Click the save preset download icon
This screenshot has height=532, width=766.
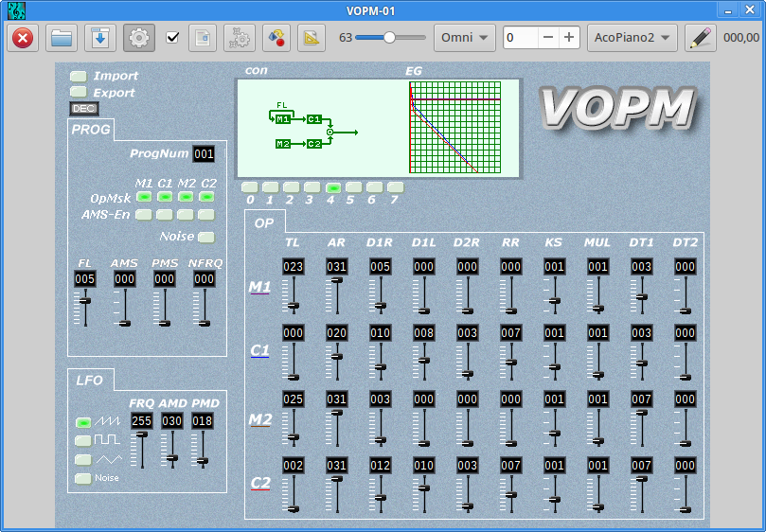tap(100, 38)
